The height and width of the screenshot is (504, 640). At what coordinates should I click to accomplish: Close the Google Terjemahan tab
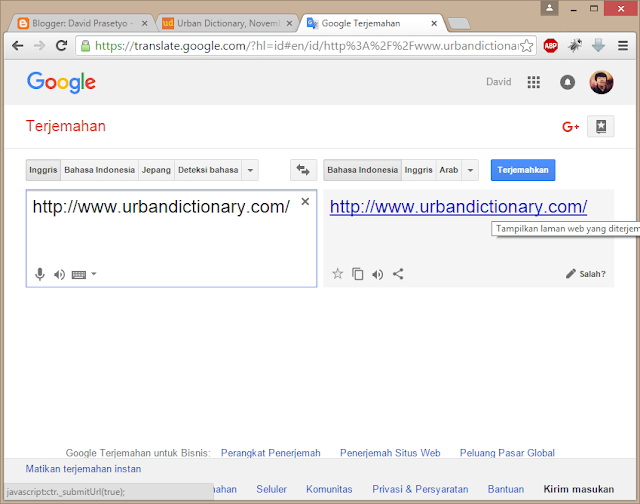click(x=434, y=23)
